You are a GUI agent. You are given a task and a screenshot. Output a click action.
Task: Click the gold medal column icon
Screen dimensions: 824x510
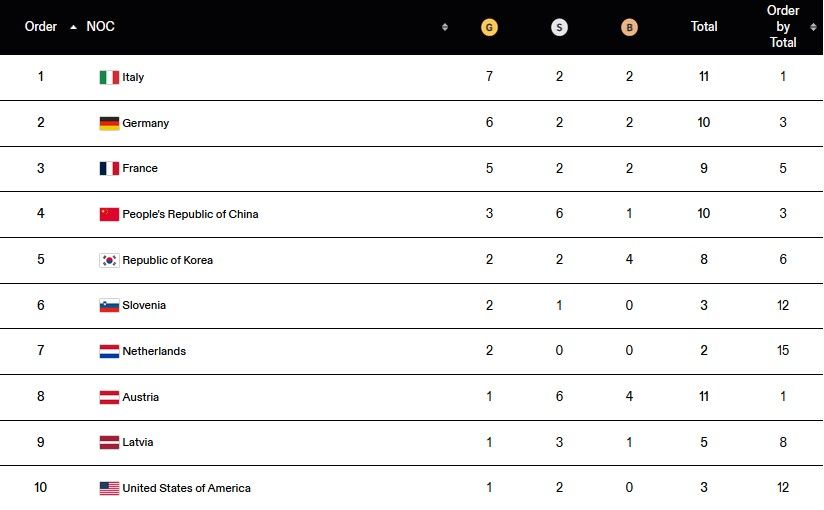[x=489, y=27]
